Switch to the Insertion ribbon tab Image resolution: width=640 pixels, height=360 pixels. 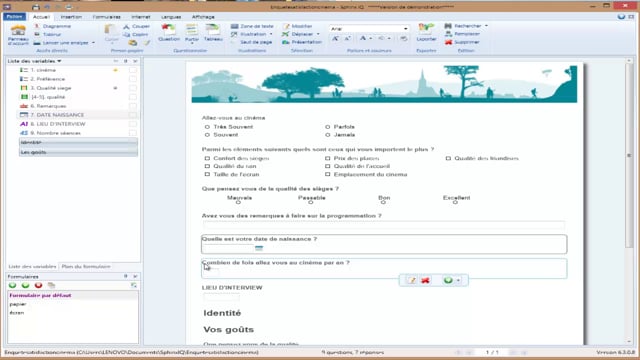pyautogui.click(x=71, y=17)
